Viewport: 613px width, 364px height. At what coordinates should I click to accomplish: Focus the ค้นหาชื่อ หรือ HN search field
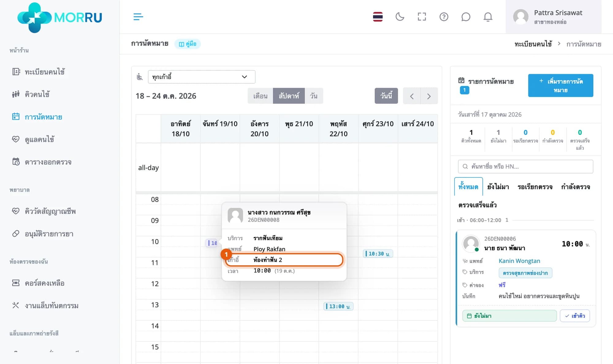[x=525, y=166]
